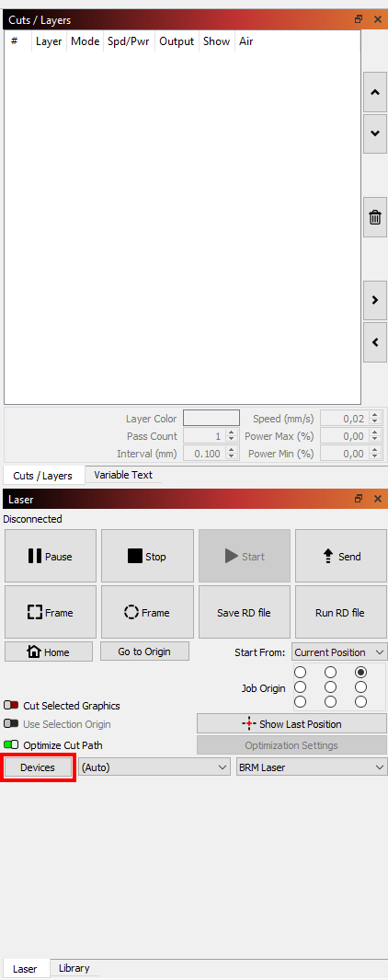Move layer up with up arrow button
Viewport: 388px width, 980px height.
coord(375,92)
